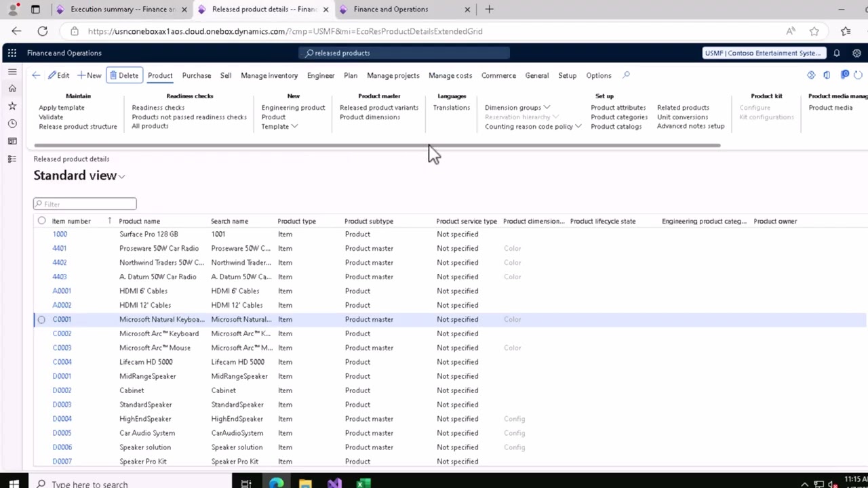The image size is (868, 488).
Task: Click the page refresh icon in action pane
Action: pos(858,75)
